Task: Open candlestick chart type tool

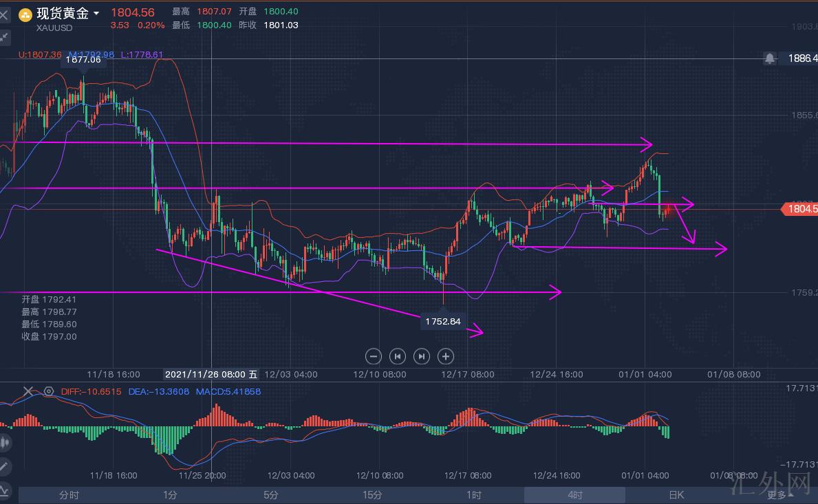Action: click(3, 443)
